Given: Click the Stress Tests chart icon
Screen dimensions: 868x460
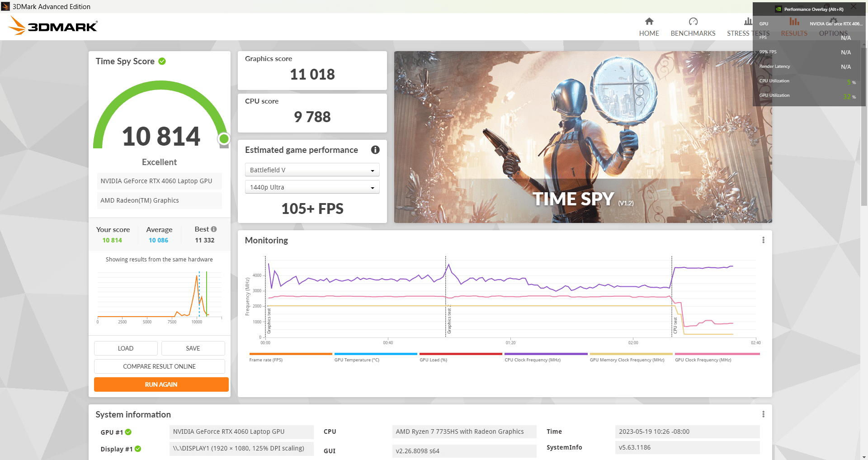Looking at the screenshot, I should pos(748,22).
